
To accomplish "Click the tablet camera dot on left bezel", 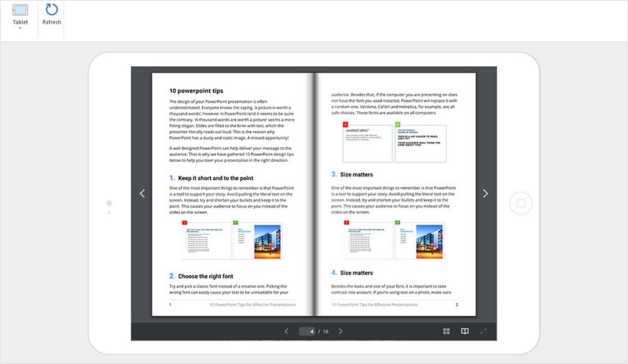I will pos(109,202).
